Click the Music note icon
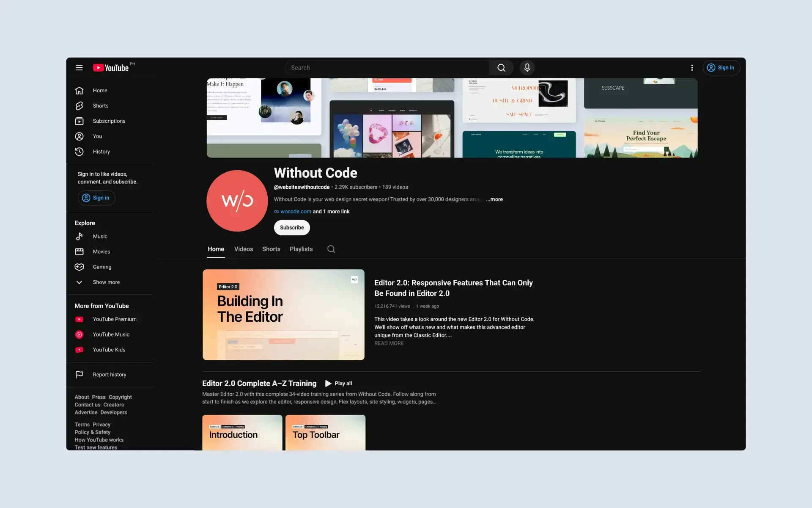Image resolution: width=812 pixels, height=508 pixels. coord(79,236)
